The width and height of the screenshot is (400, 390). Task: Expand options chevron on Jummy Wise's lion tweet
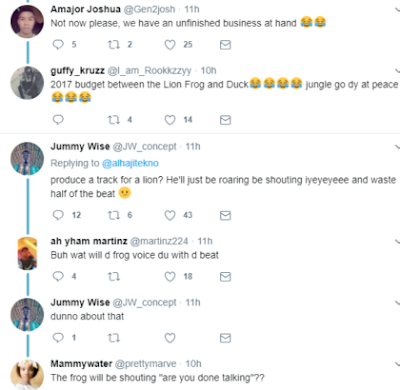397,146
